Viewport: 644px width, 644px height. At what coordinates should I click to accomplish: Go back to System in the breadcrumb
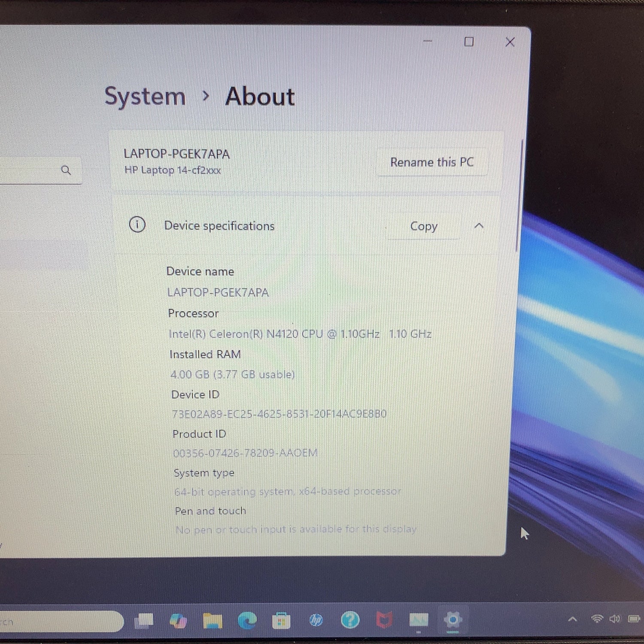[145, 96]
